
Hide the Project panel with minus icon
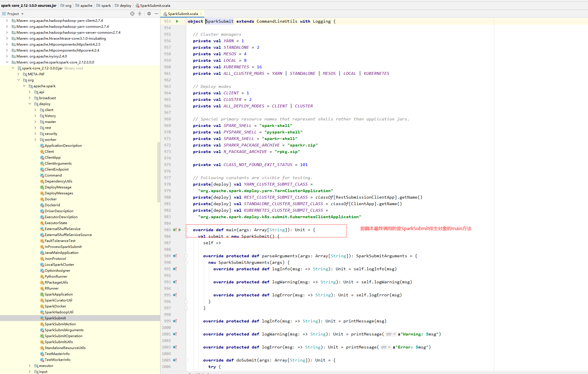(156, 14)
